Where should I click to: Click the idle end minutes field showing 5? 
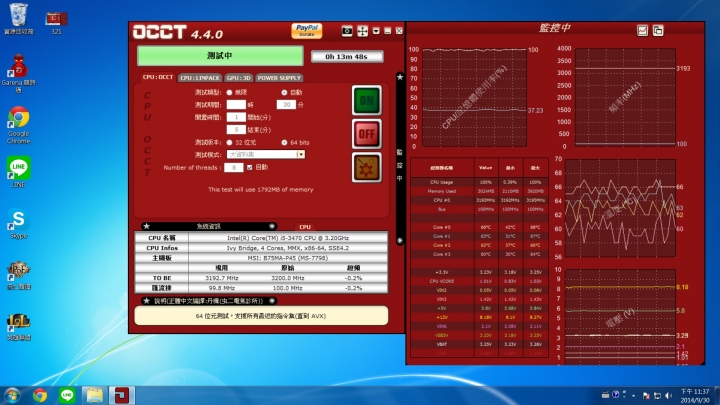(x=236, y=129)
